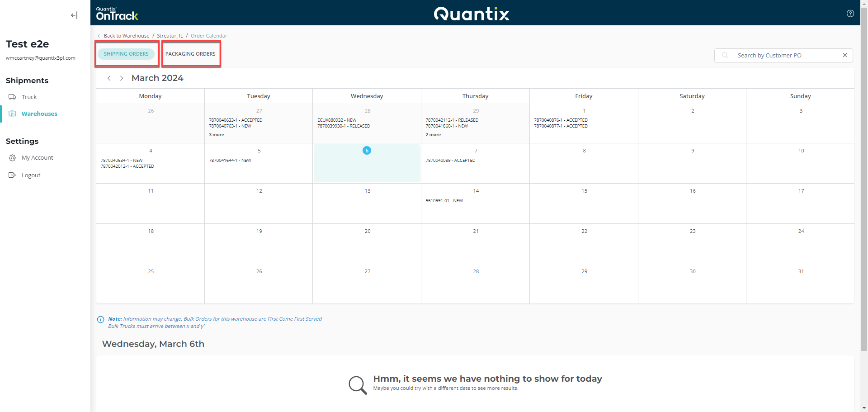Click the Quantix OnTrack logo
This screenshot has width=868, height=412.
click(x=117, y=14)
